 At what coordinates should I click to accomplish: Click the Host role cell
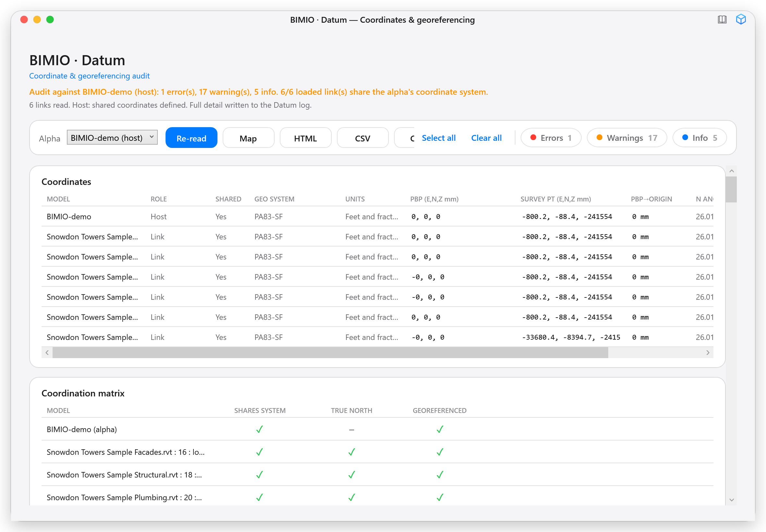(158, 216)
